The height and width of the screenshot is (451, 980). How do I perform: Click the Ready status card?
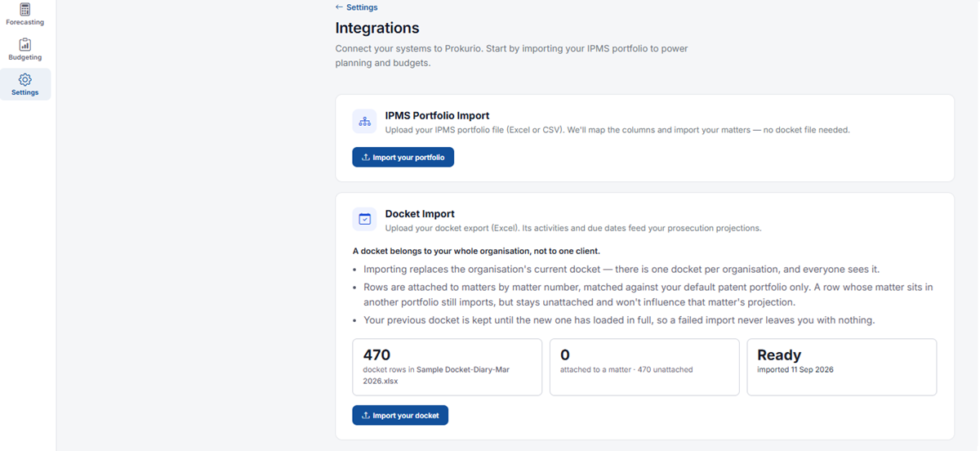point(842,368)
